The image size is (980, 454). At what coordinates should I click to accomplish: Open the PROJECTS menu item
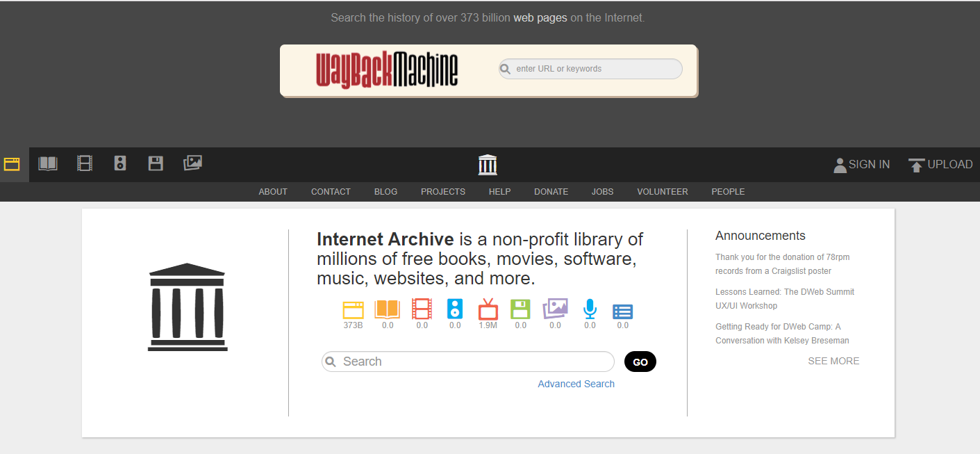(443, 192)
